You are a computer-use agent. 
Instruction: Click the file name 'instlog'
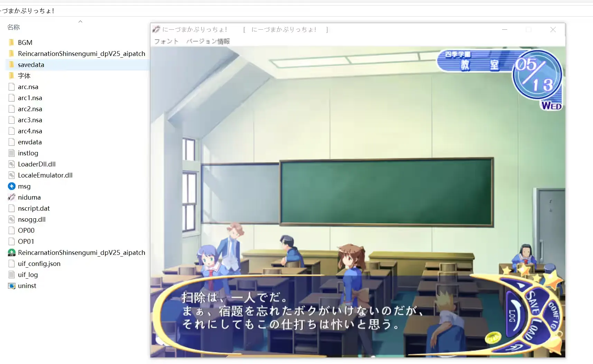(28, 153)
